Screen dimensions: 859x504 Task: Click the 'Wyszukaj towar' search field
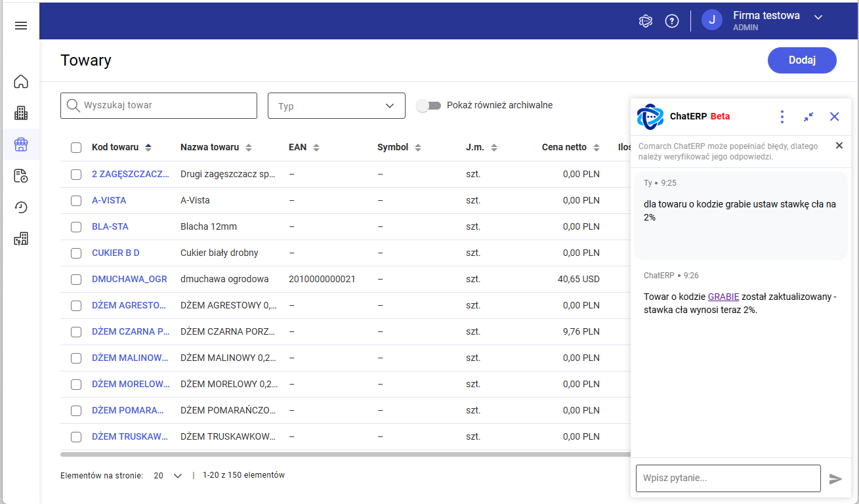point(159,106)
